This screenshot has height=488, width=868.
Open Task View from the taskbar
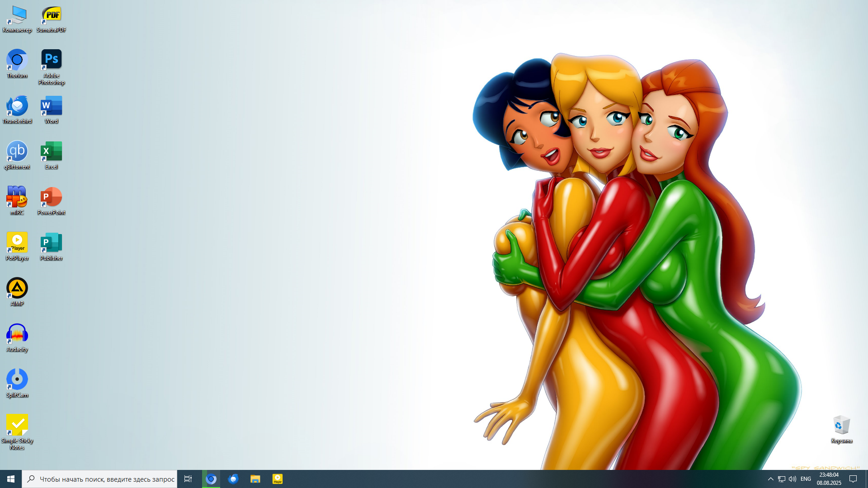188,479
